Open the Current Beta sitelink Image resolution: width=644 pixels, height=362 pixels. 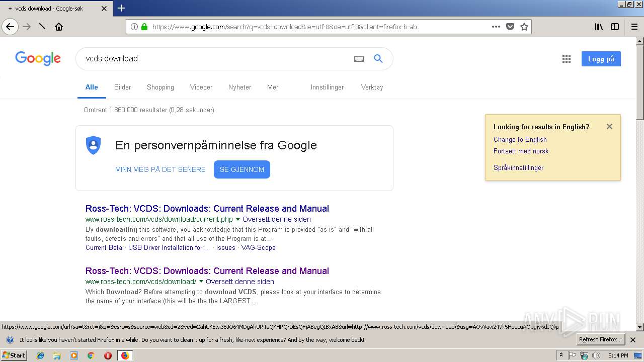pyautogui.click(x=104, y=247)
